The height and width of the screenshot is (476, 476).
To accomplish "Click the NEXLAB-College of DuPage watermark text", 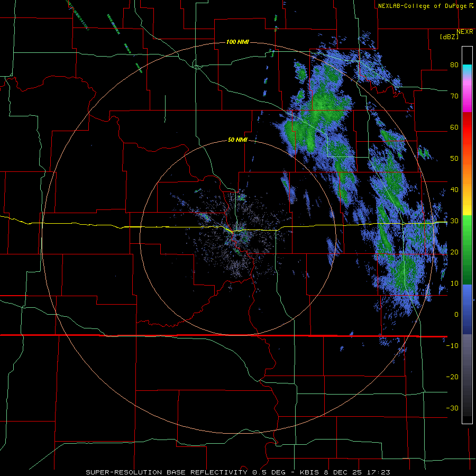I will [x=425, y=6].
